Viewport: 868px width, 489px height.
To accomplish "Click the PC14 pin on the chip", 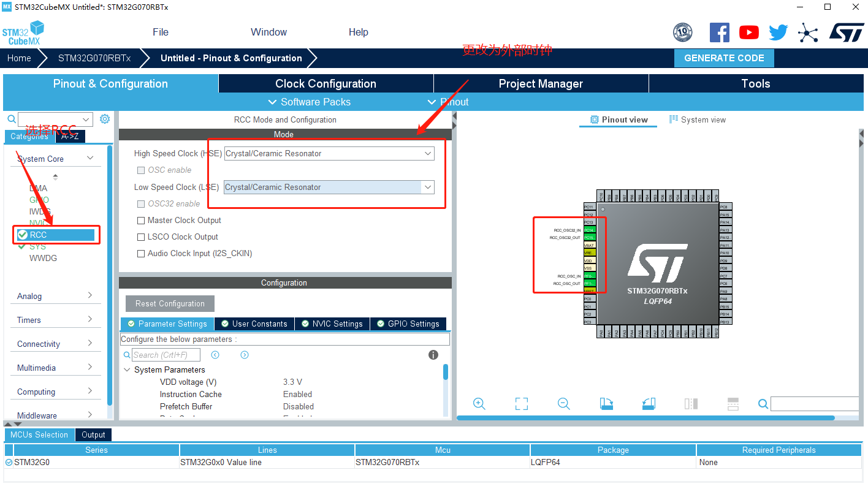I will [x=589, y=230].
